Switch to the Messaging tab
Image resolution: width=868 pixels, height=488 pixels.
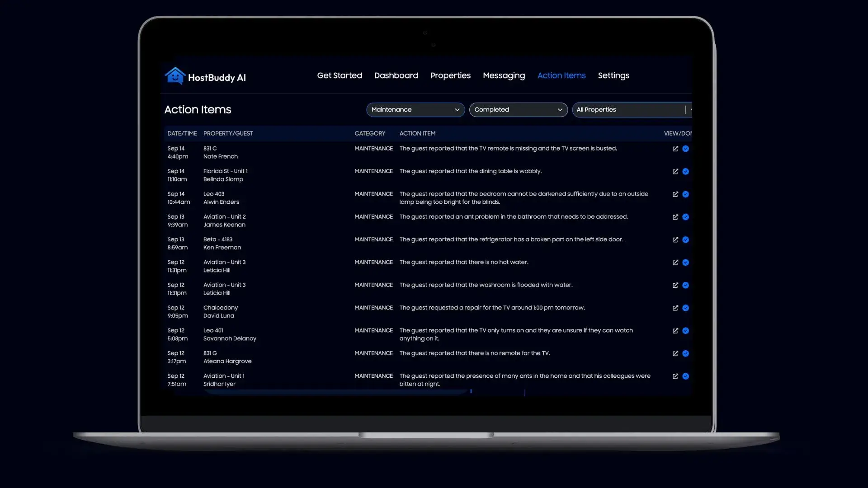504,75
